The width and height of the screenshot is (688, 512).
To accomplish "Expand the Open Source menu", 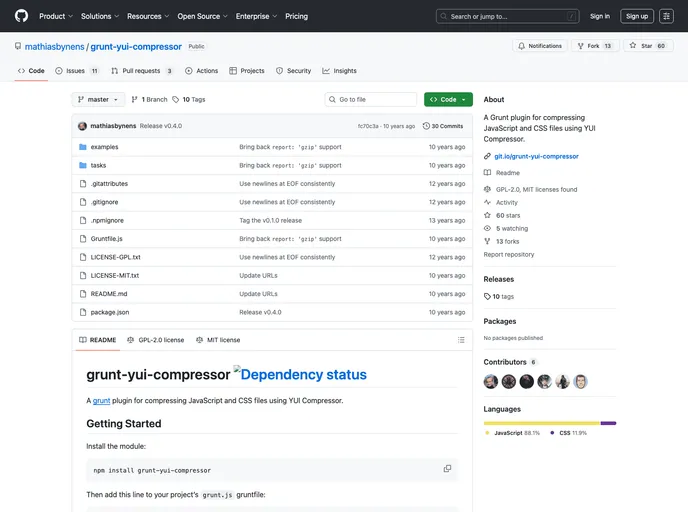I will click(202, 16).
